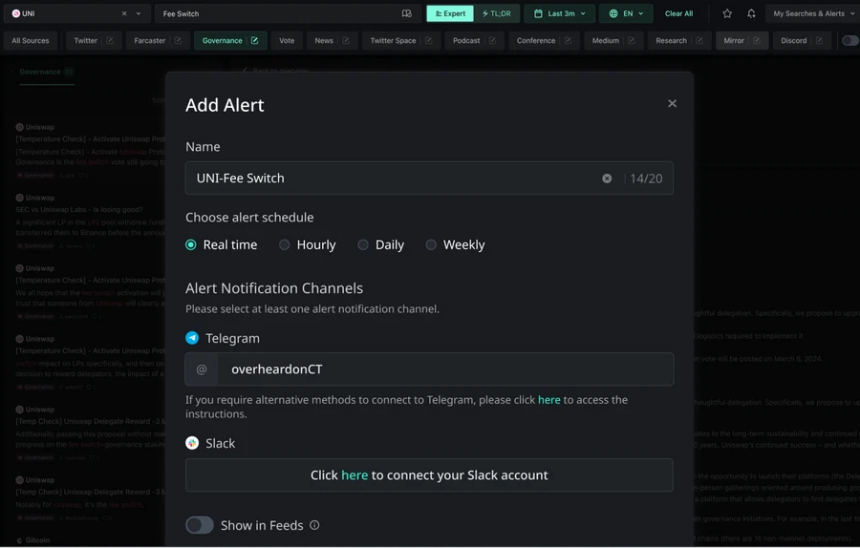
Task: Click the Telegram username field
Action: coord(429,369)
